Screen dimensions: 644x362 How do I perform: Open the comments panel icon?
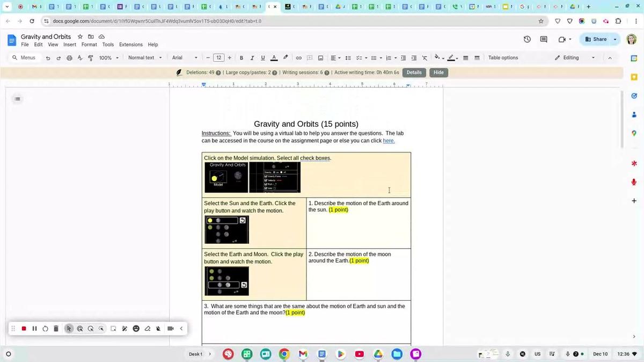(x=544, y=39)
